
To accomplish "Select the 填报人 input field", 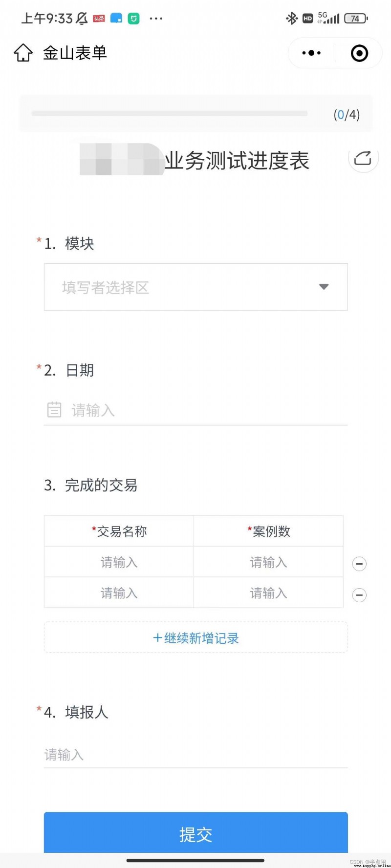I will [195, 755].
